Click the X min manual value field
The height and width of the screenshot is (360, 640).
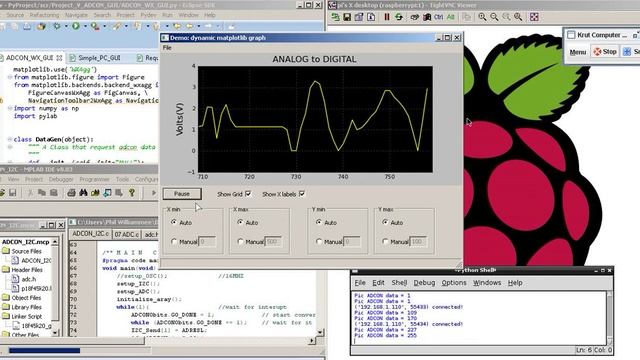point(207,242)
